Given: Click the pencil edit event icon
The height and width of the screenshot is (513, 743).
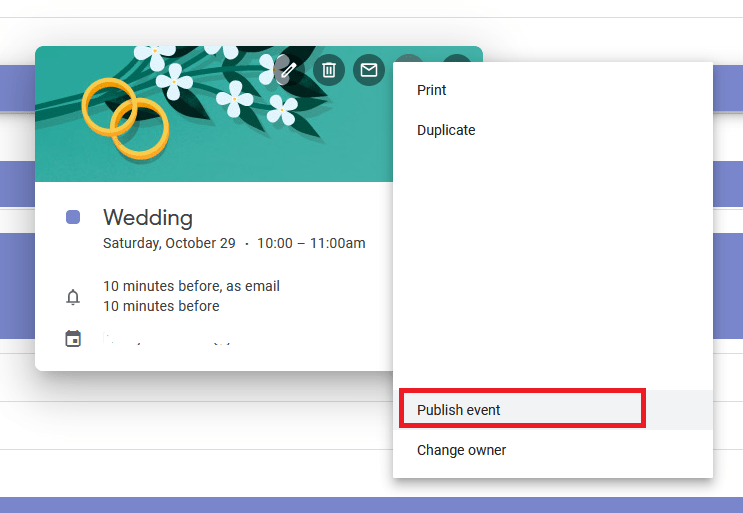Looking at the screenshot, I should (x=289, y=70).
